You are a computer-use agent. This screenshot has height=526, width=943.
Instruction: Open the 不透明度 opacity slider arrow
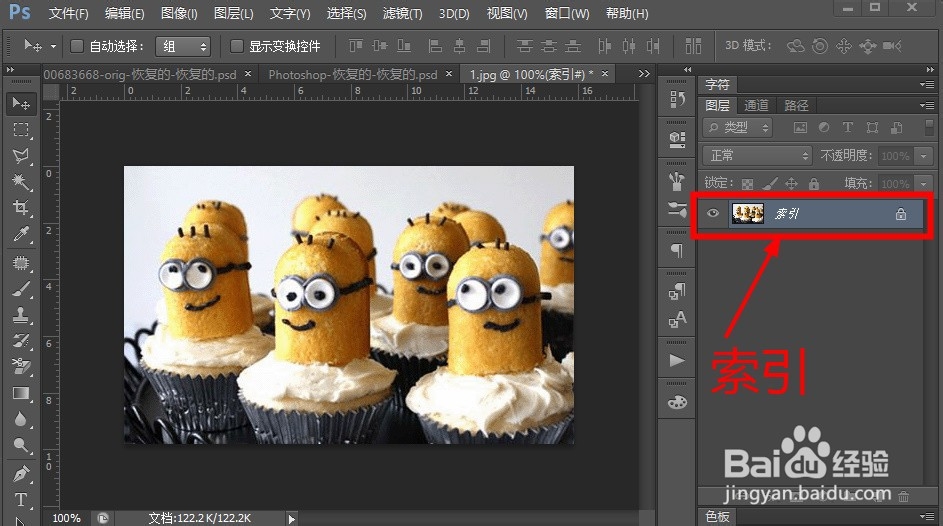(924, 156)
